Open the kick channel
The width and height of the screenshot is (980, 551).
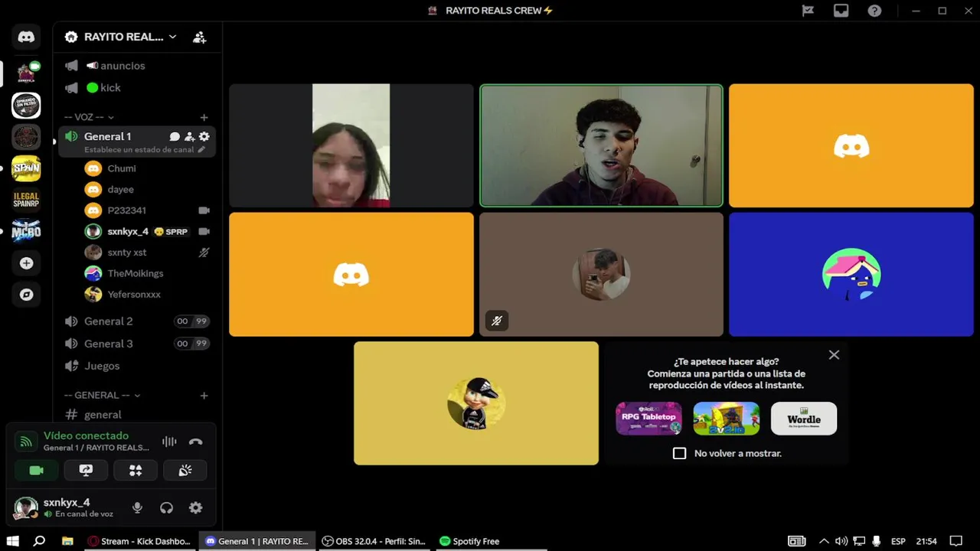click(x=138, y=88)
